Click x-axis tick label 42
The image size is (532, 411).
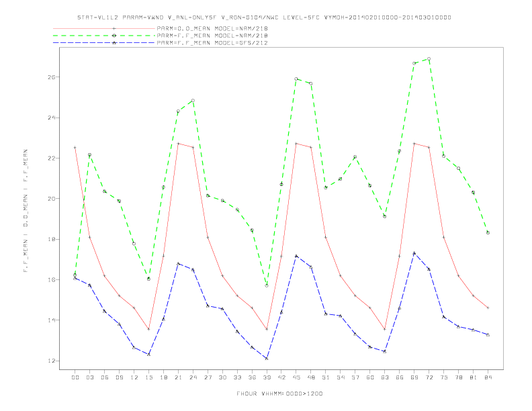(281, 377)
